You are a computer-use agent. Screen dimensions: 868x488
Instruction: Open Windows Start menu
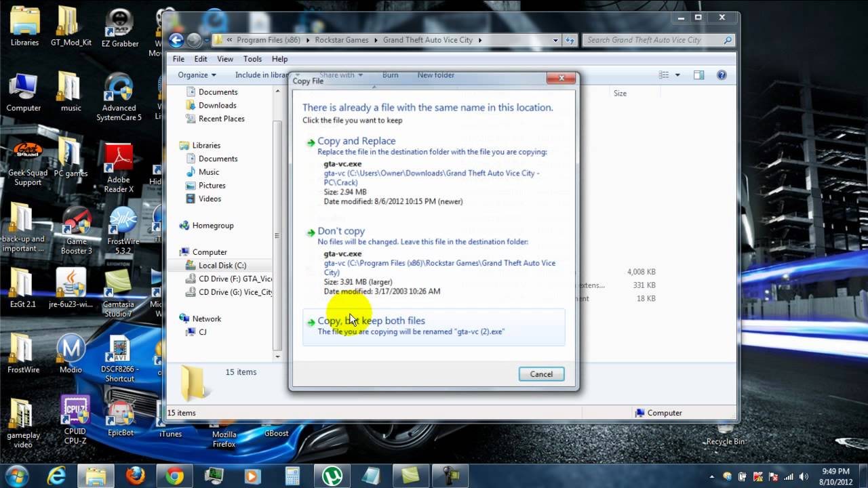click(x=16, y=475)
